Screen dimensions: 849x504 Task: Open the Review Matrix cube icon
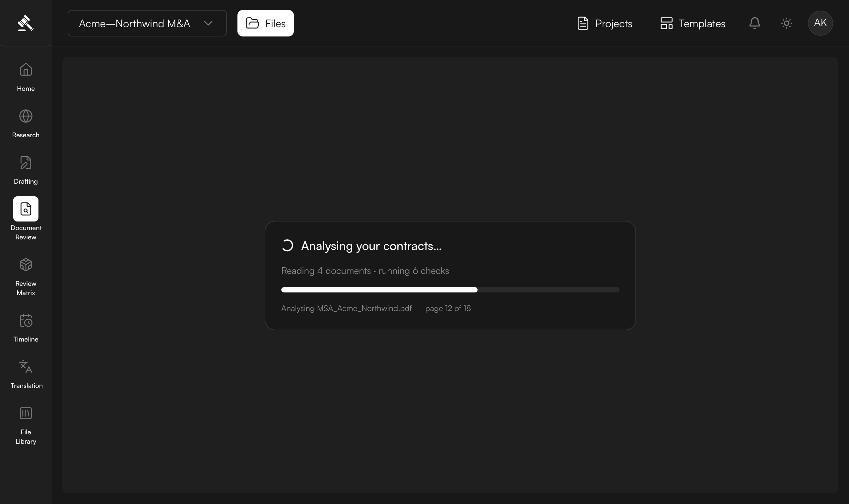(26, 265)
